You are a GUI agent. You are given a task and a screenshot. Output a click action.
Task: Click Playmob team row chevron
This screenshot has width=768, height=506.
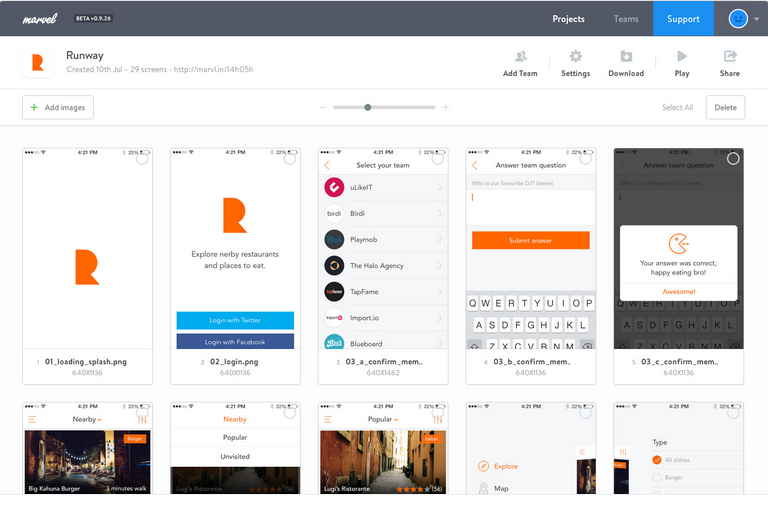(x=440, y=240)
